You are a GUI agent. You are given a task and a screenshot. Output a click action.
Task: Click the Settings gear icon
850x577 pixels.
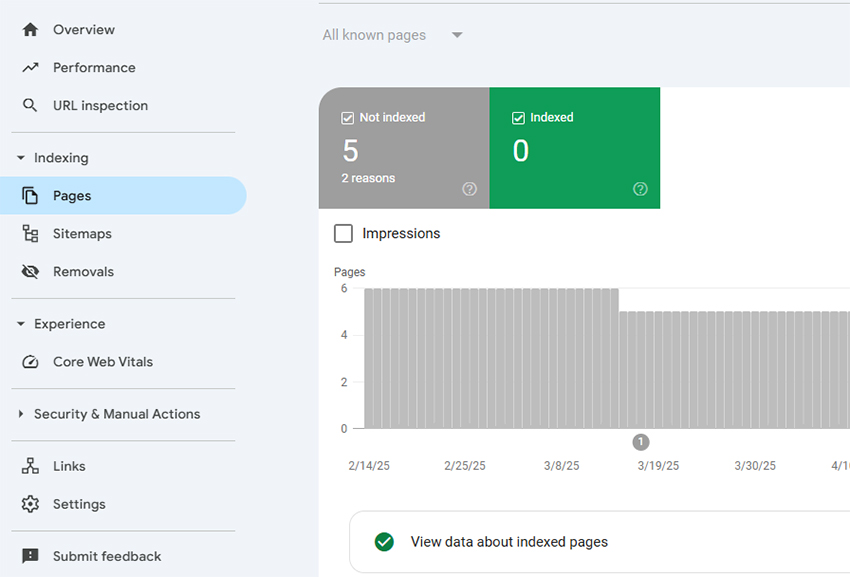coord(30,504)
